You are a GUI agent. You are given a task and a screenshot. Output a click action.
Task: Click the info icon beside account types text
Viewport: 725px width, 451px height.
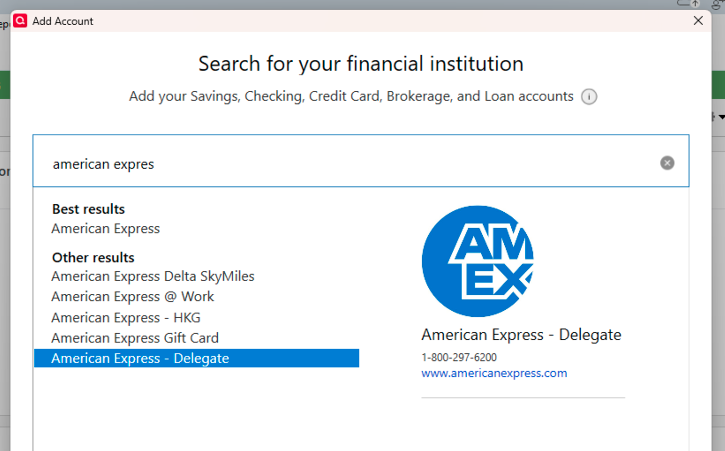click(x=589, y=97)
